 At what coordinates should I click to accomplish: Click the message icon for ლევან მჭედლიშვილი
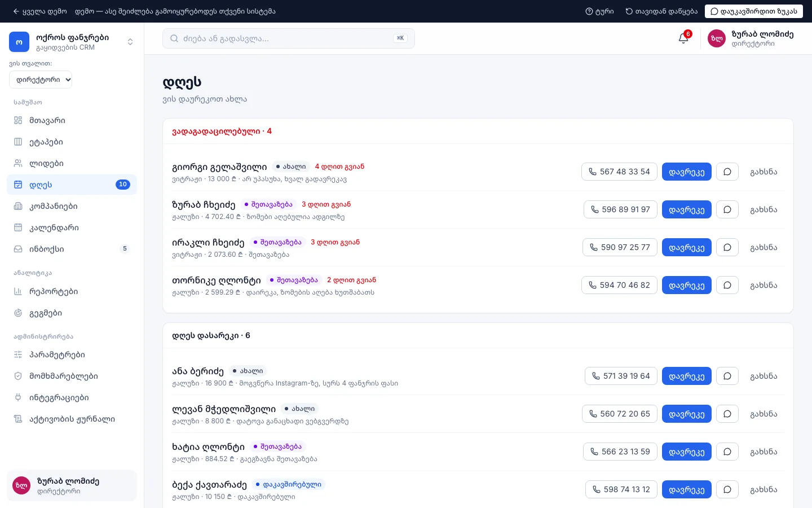[727, 414]
